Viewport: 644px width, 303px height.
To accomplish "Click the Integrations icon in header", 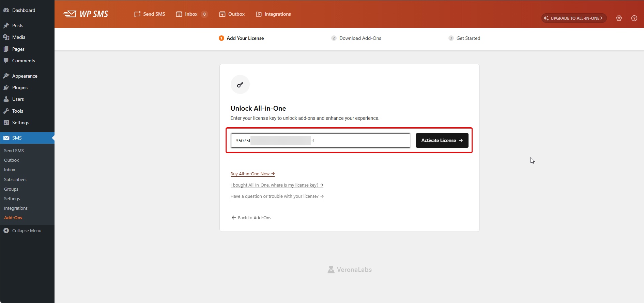I will point(259,14).
